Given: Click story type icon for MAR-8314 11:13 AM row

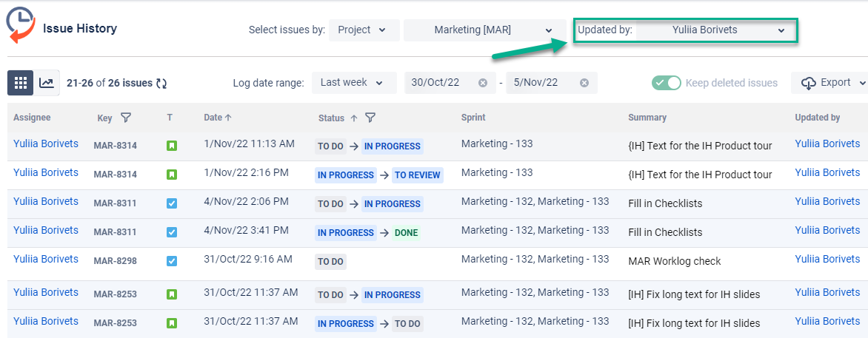Looking at the screenshot, I should [172, 146].
